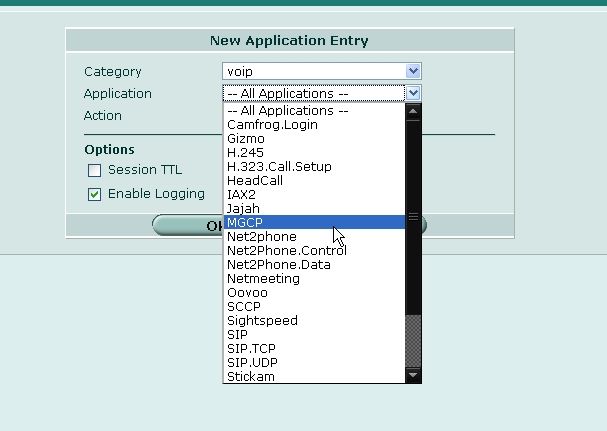The width and height of the screenshot is (607, 431).
Task: Choose Oovoo from the application list
Action: pos(314,292)
